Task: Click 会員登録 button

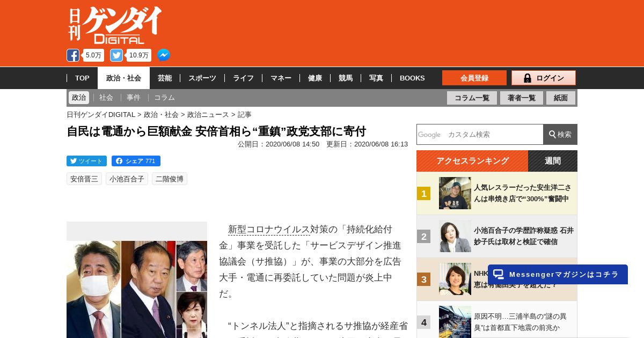Action: point(474,78)
